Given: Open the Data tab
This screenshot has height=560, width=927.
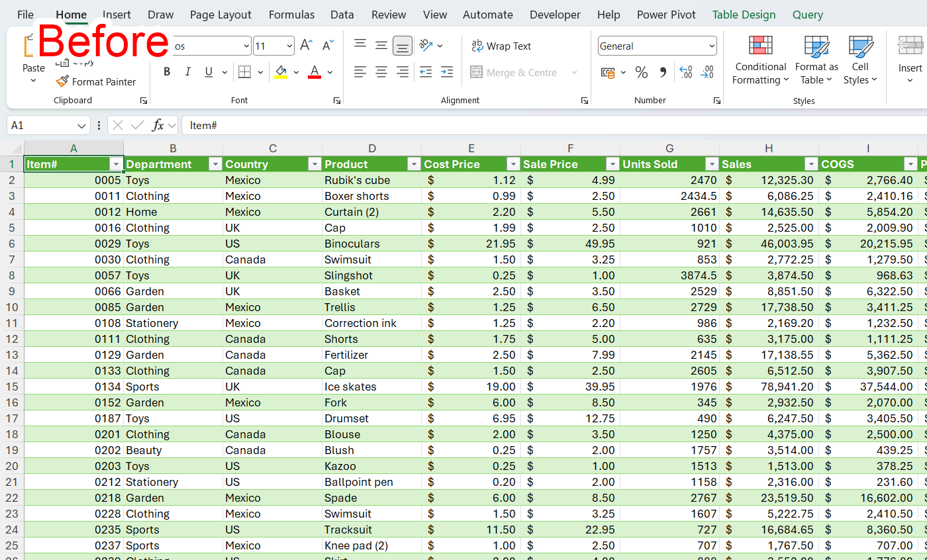Looking at the screenshot, I should tap(342, 15).
